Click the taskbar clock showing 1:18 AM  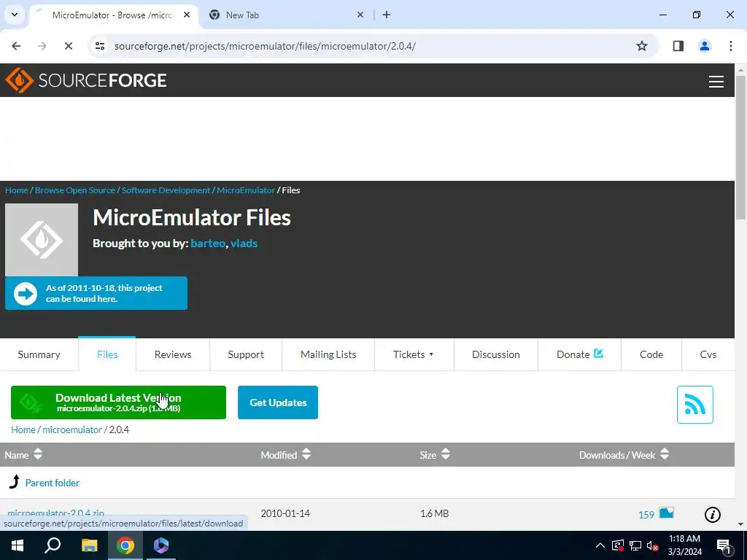pyautogui.click(x=684, y=545)
